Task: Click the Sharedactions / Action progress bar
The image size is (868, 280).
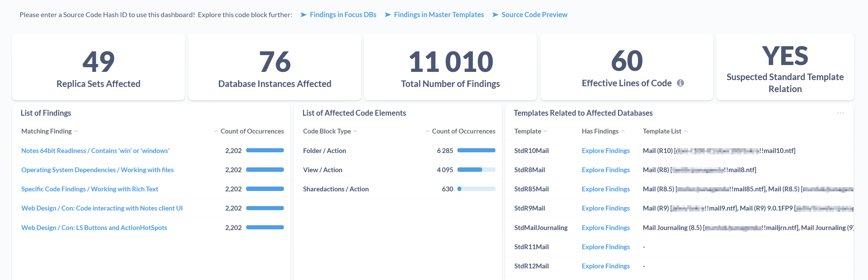Action: tap(476, 189)
